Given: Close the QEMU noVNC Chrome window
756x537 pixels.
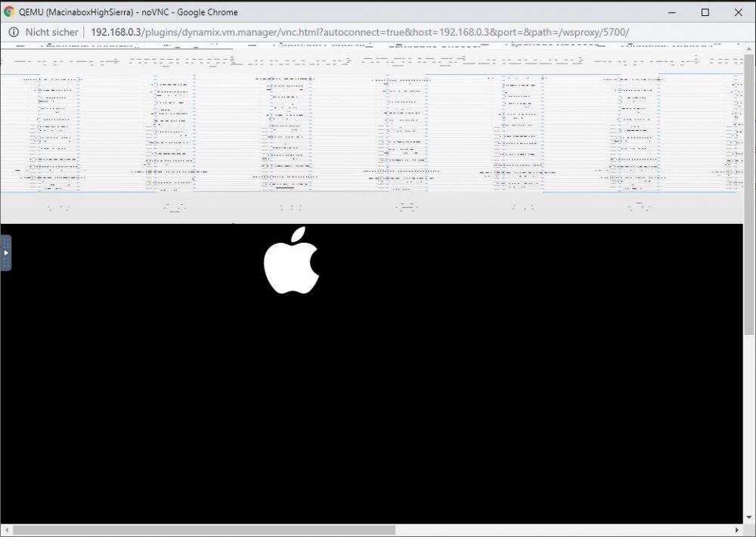Looking at the screenshot, I should [x=738, y=13].
